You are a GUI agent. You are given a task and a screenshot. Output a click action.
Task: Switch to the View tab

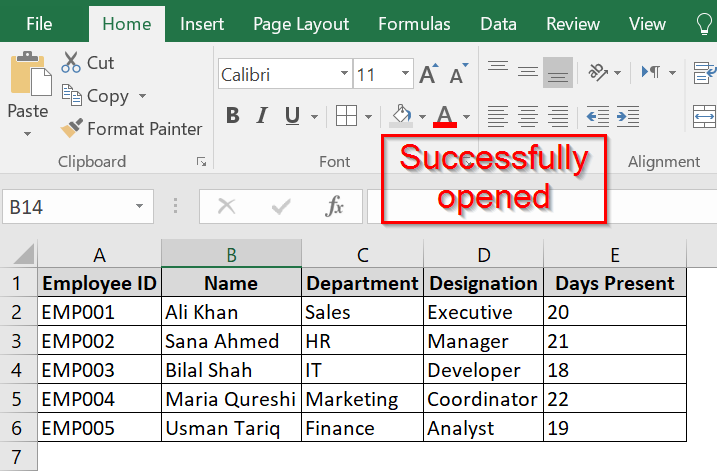click(x=647, y=24)
